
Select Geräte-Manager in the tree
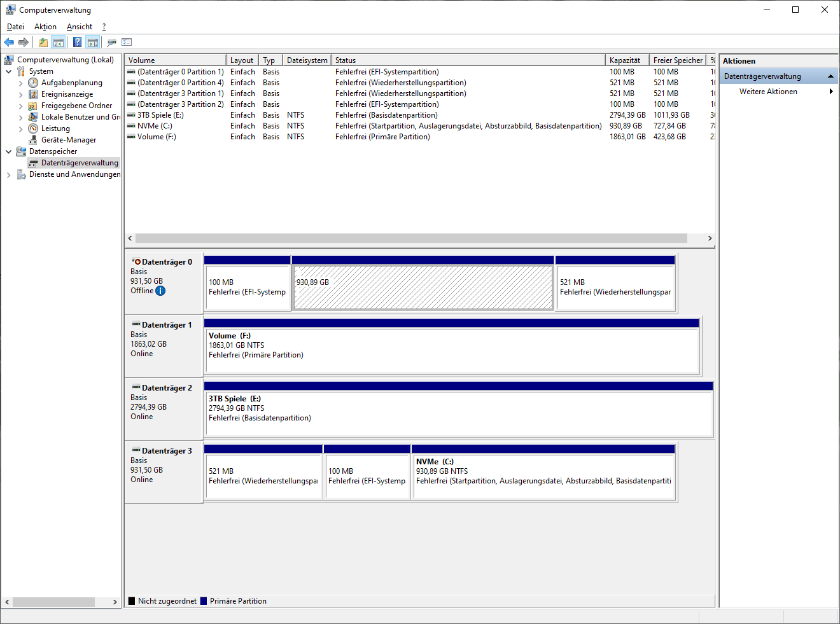tap(69, 140)
